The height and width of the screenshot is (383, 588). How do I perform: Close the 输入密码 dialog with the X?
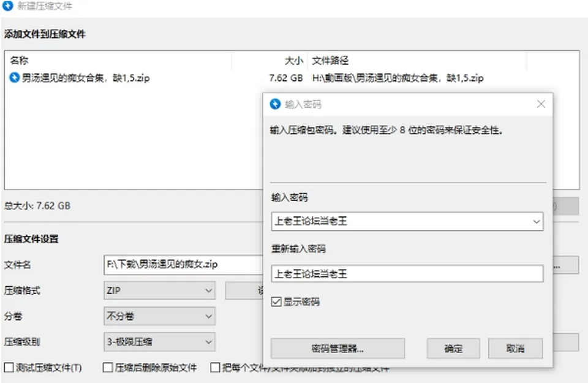click(x=541, y=104)
